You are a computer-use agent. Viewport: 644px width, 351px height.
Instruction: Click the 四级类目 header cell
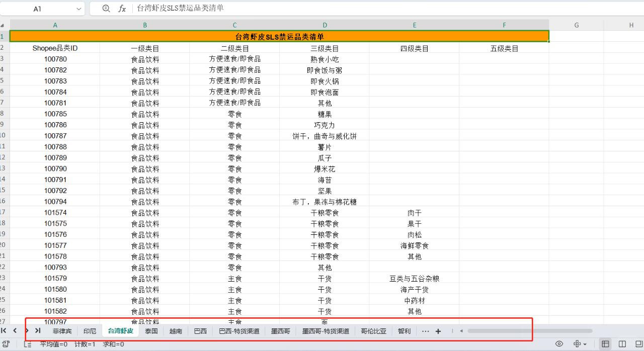click(415, 48)
